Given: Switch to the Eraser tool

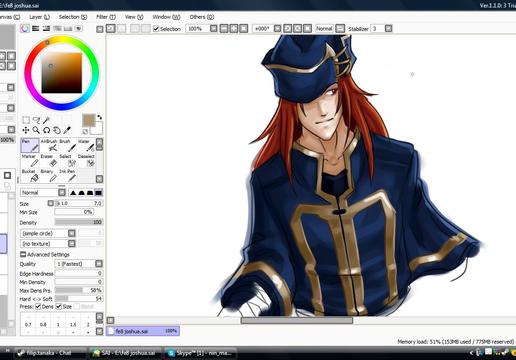Looking at the screenshot, I should pos(49,161).
